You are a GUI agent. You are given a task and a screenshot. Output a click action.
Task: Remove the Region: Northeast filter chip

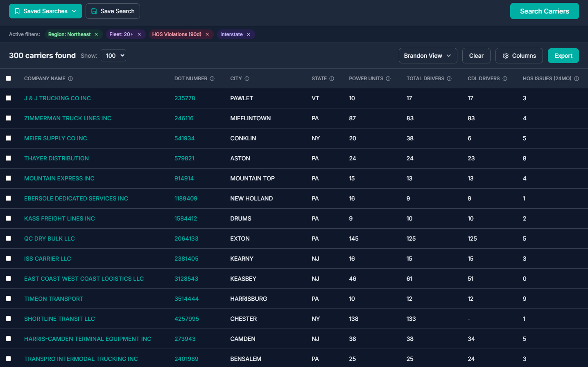pos(96,34)
